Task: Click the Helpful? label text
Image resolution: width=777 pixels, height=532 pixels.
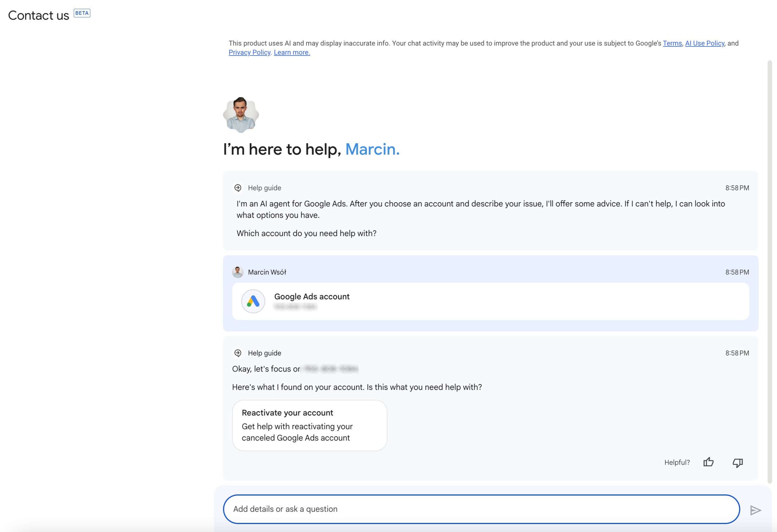Action: [677, 463]
